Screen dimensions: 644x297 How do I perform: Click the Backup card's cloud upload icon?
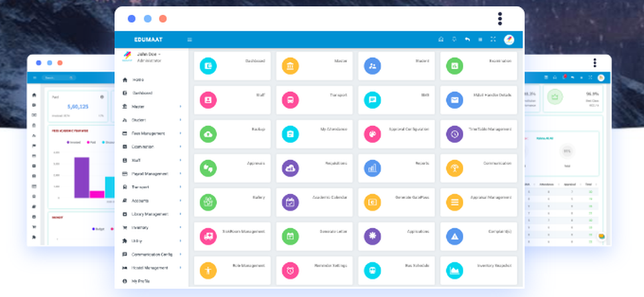tap(208, 134)
